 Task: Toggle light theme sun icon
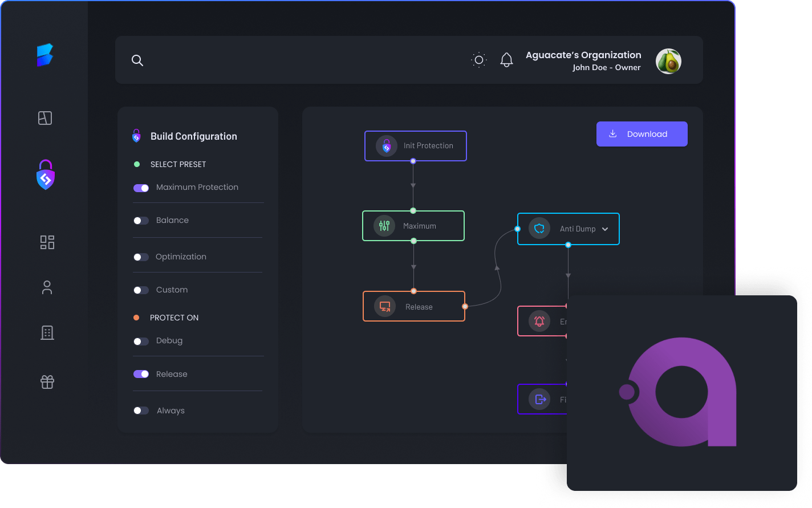point(479,60)
